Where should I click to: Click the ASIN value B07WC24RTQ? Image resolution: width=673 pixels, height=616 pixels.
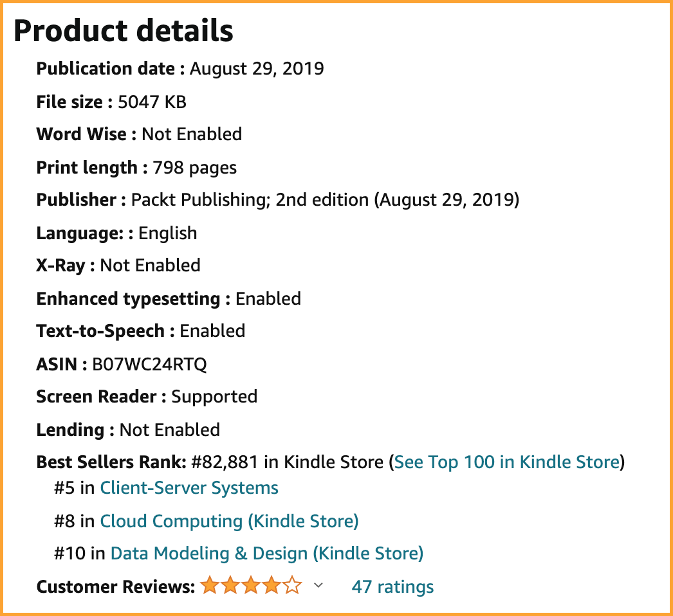pos(149,365)
